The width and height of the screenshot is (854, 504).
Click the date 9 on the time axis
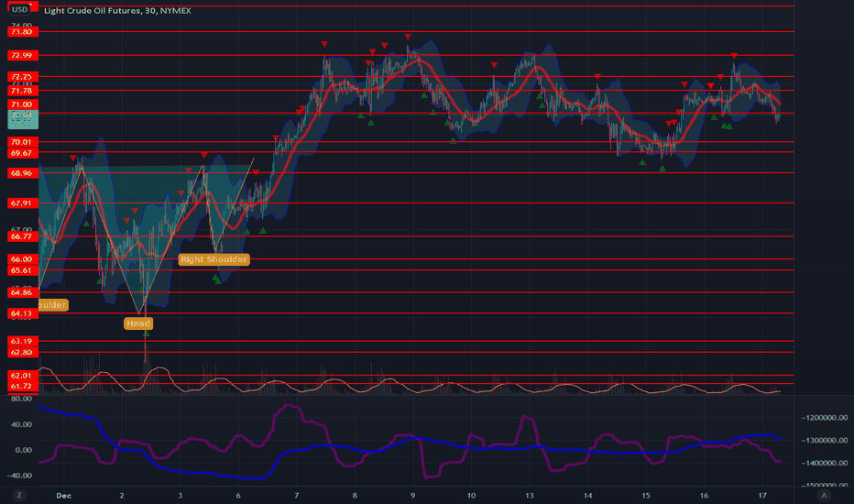[x=413, y=495]
